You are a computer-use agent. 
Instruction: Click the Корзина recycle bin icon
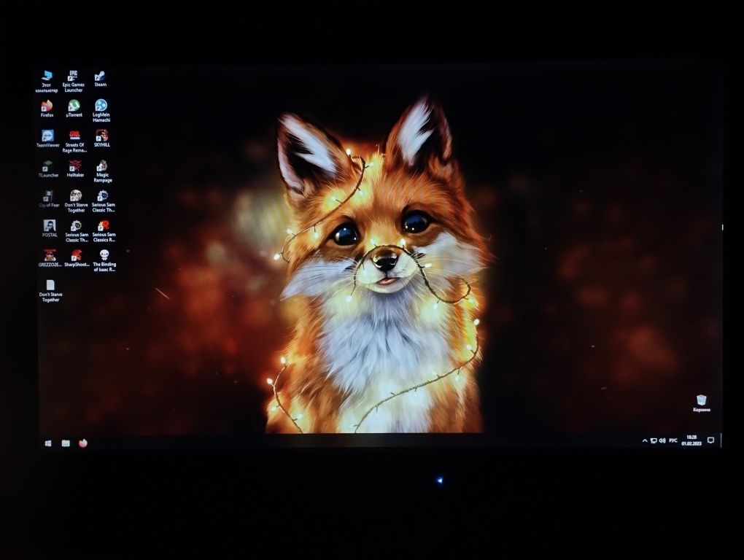pos(701,403)
